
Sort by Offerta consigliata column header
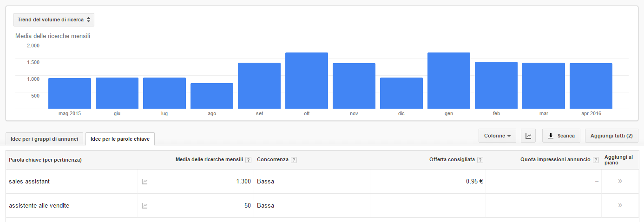pyautogui.click(x=452, y=159)
